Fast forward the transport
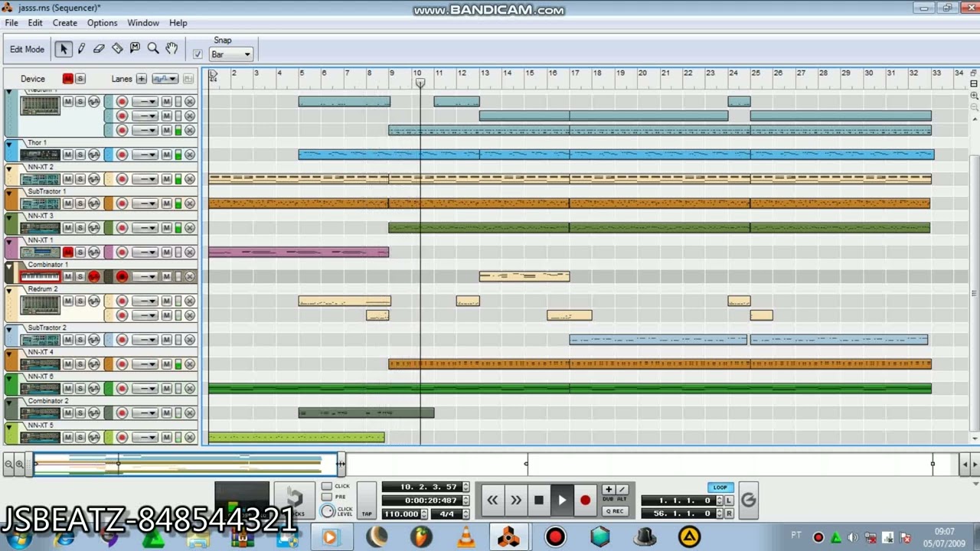The width and height of the screenshot is (980, 551). pyautogui.click(x=515, y=500)
